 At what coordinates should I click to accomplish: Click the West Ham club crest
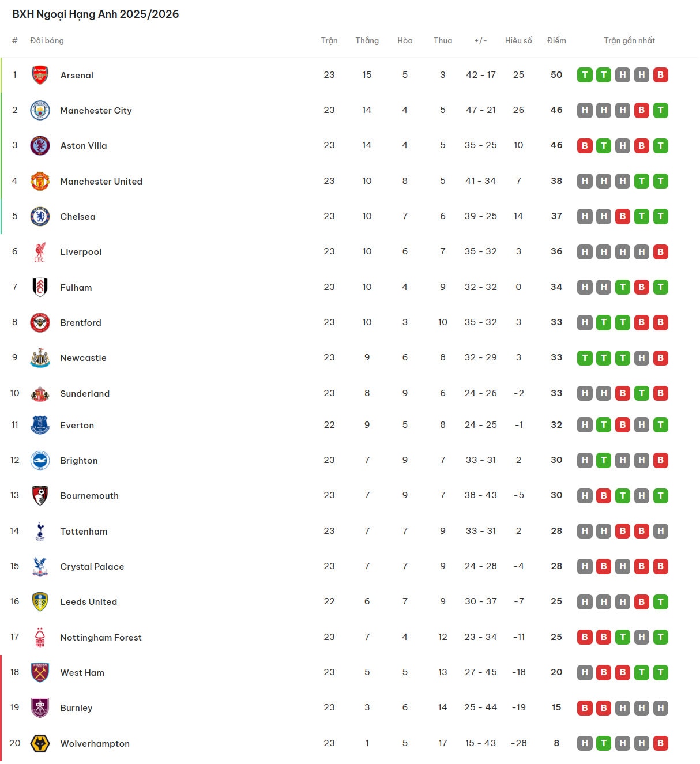click(40, 672)
